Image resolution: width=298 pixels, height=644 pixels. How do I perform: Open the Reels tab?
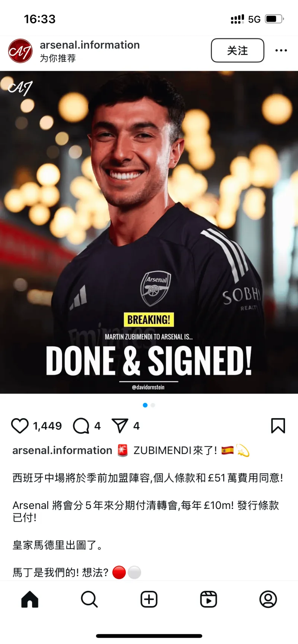pos(209,599)
